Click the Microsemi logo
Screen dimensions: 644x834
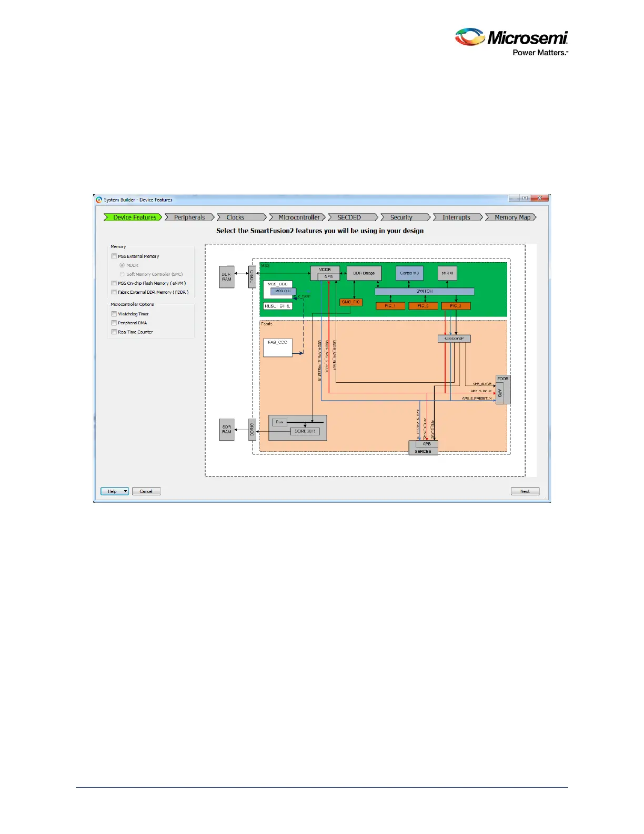[x=511, y=42]
